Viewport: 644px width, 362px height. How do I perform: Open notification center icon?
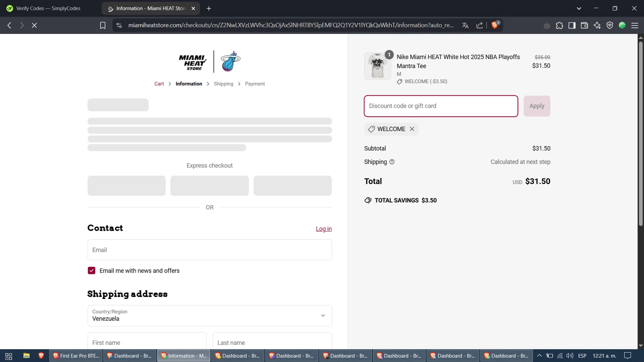click(628, 356)
